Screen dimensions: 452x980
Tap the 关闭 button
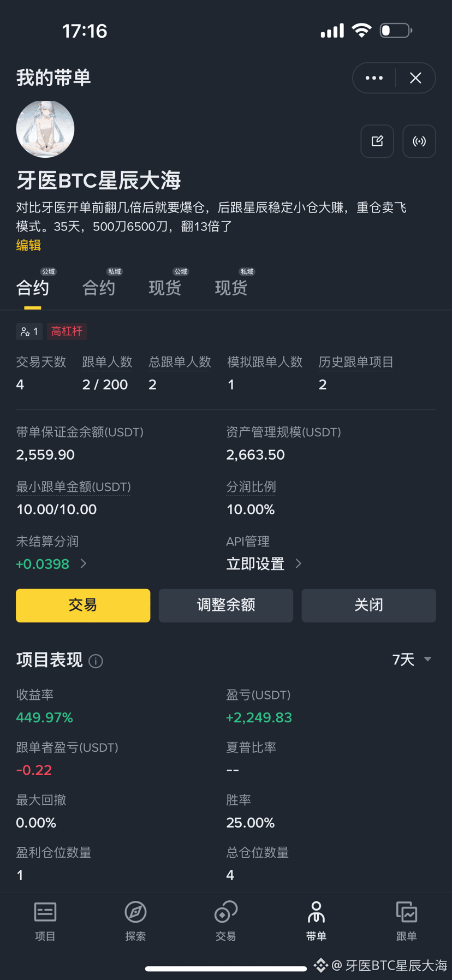(x=369, y=605)
